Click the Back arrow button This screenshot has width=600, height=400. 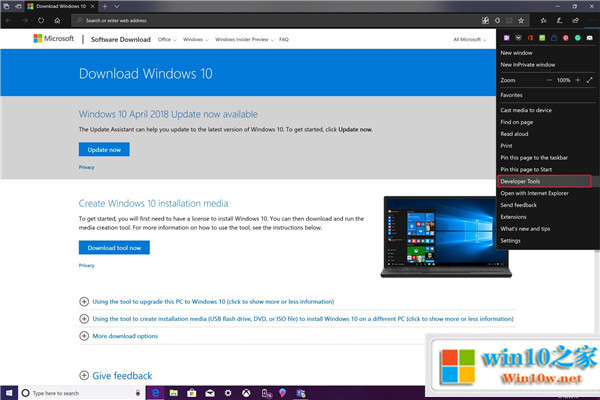tap(8, 20)
